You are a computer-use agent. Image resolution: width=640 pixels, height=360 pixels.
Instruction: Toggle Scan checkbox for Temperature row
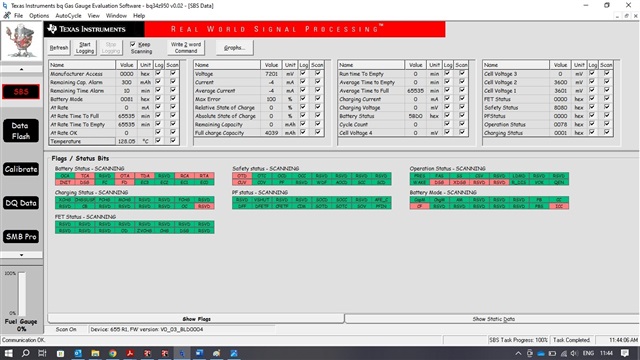pyautogui.click(x=173, y=141)
